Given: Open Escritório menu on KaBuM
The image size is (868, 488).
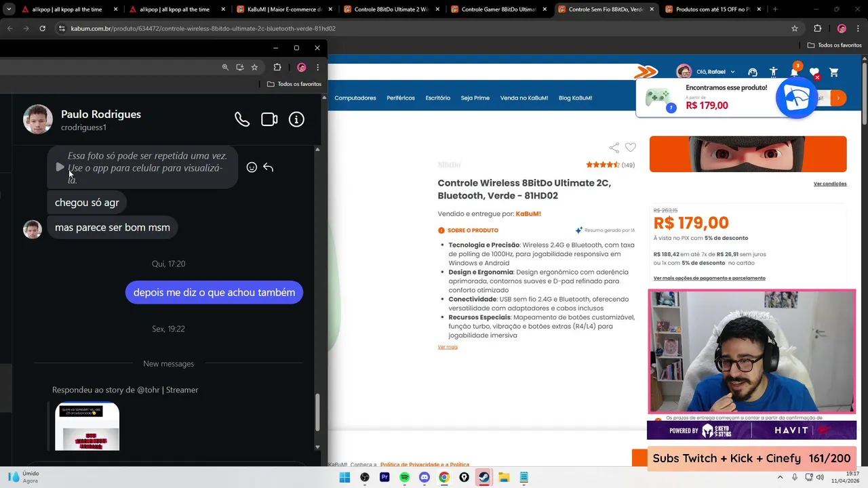Looking at the screenshot, I should 438,98.
